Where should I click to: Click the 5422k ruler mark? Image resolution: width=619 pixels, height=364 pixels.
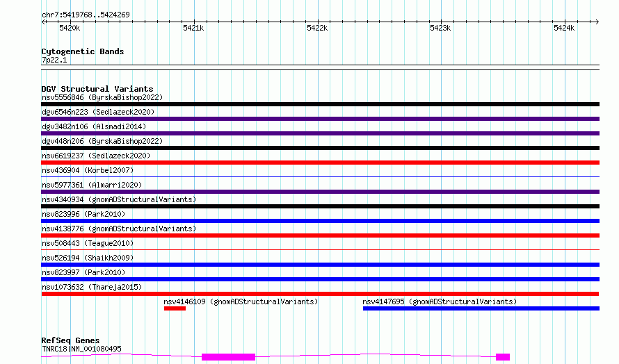pos(317,28)
